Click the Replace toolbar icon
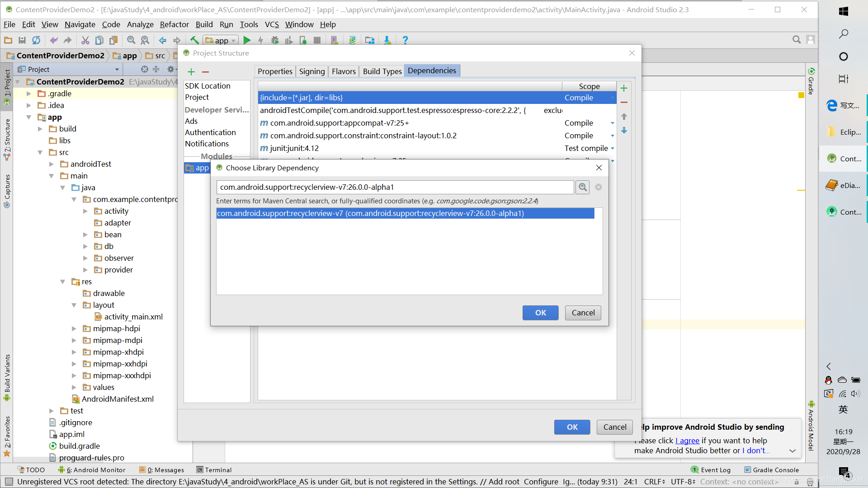 tap(145, 40)
